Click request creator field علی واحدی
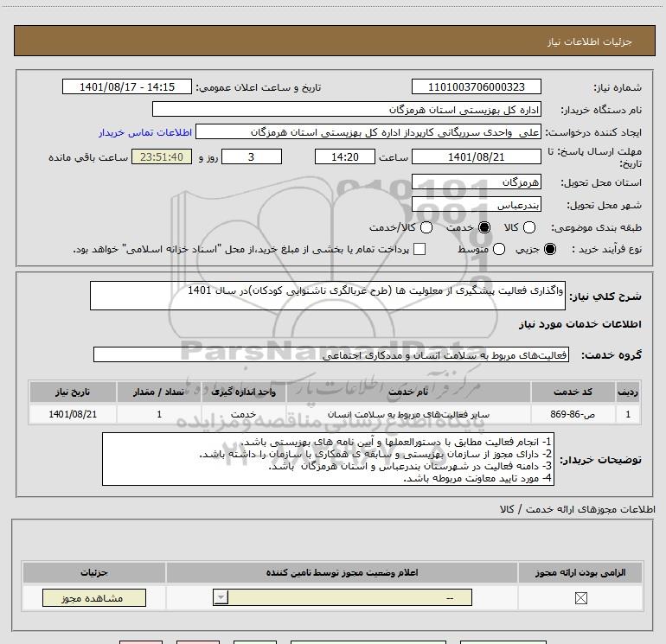Screen dimensions: 666x644 coord(368,132)
